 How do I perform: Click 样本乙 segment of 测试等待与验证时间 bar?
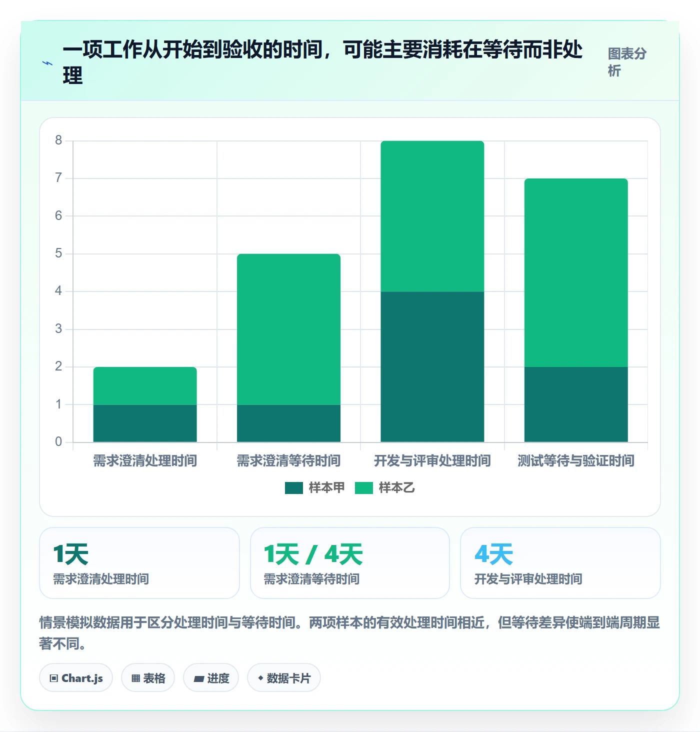coord(576,272)
